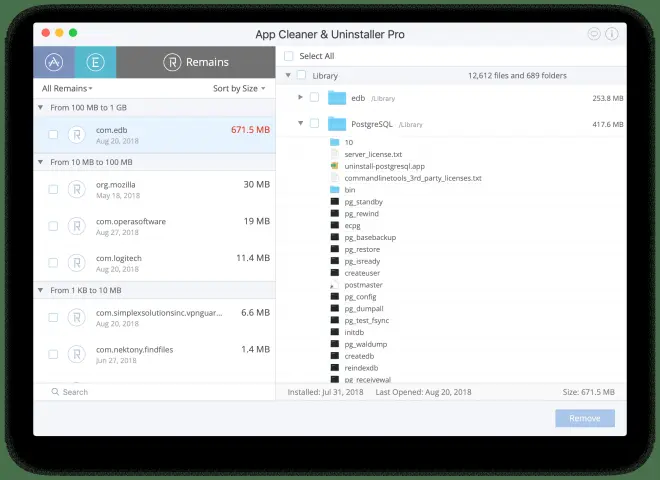Click the edb folder icon
Screen dimensions: 660x480
coord(335,98)
